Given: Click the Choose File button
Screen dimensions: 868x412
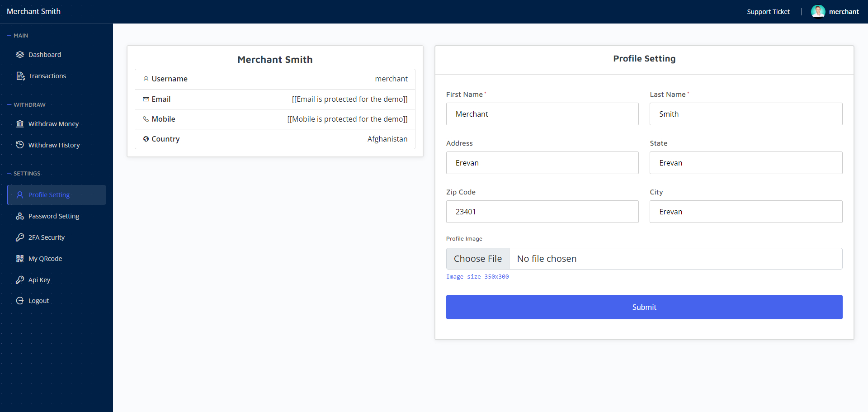Looking at the screenshot, I should [478, 259].
